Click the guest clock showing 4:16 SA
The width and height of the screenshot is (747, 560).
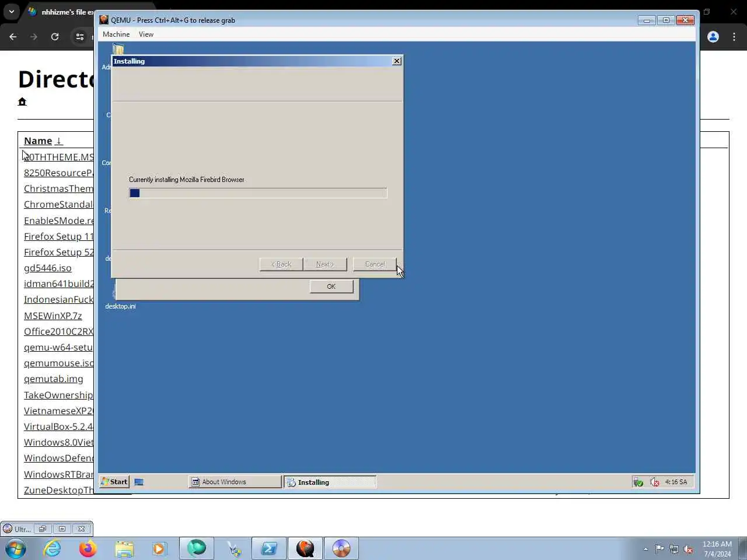pos(676,482)
